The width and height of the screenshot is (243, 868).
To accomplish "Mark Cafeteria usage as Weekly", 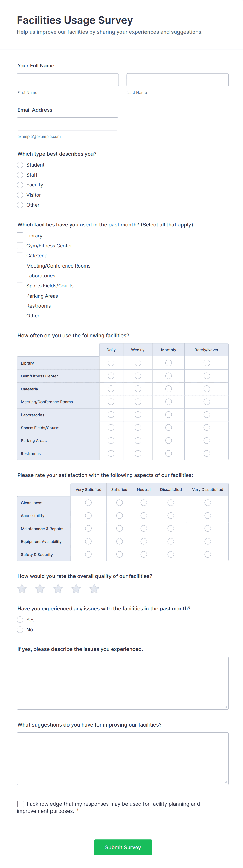I will click(138, 389).
